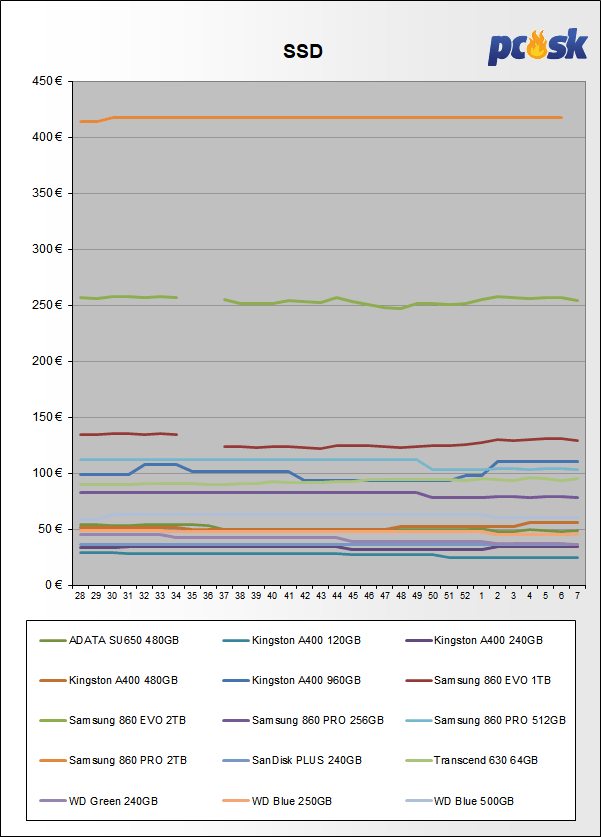Click the SSD chart title

(303, 51)
